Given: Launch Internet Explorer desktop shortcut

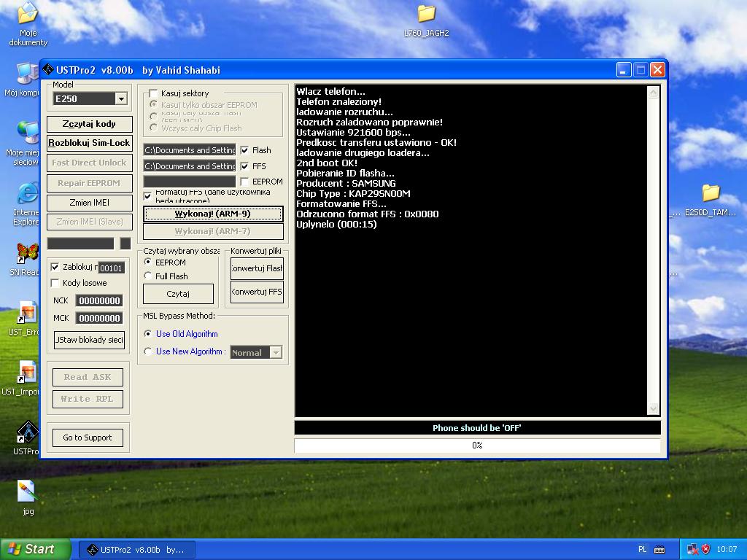Looking at the screenshot, I should [x=26, y=204].
